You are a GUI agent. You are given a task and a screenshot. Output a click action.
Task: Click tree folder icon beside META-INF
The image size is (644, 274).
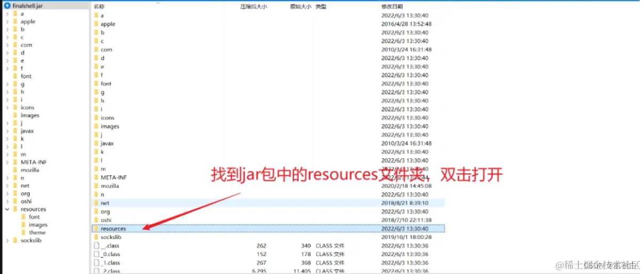click(15, 162)
